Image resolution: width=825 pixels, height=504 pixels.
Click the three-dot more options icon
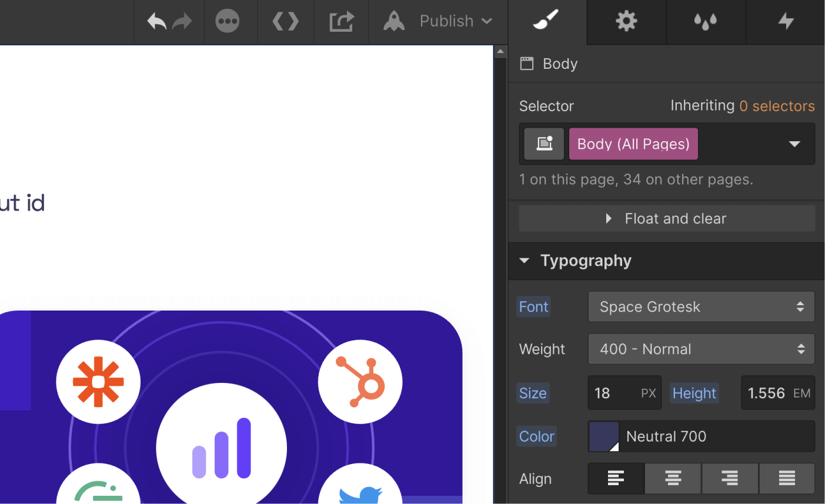point(228,21)
